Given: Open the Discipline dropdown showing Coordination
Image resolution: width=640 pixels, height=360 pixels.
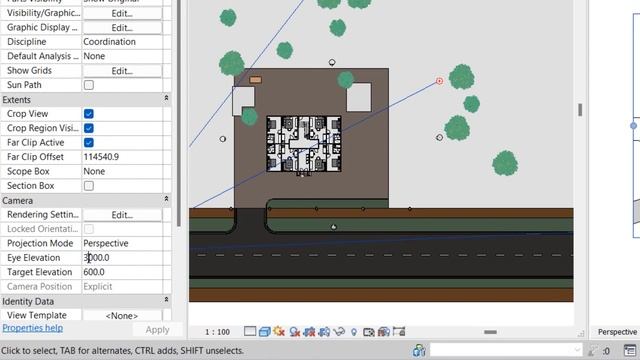Looking at the screenshot, I should coord(122,42).
